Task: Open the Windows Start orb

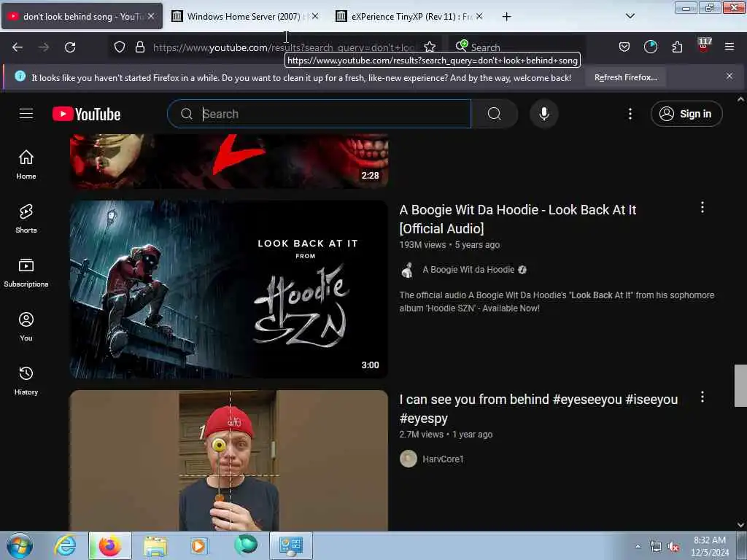Action: [20, 545]
